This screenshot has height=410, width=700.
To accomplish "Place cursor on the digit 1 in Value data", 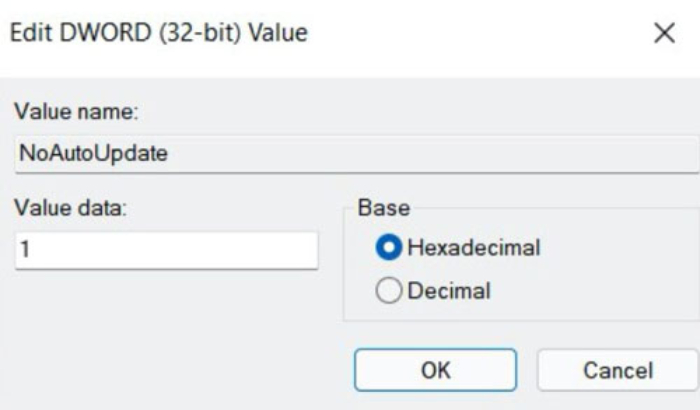I will [x=25, y=249].
